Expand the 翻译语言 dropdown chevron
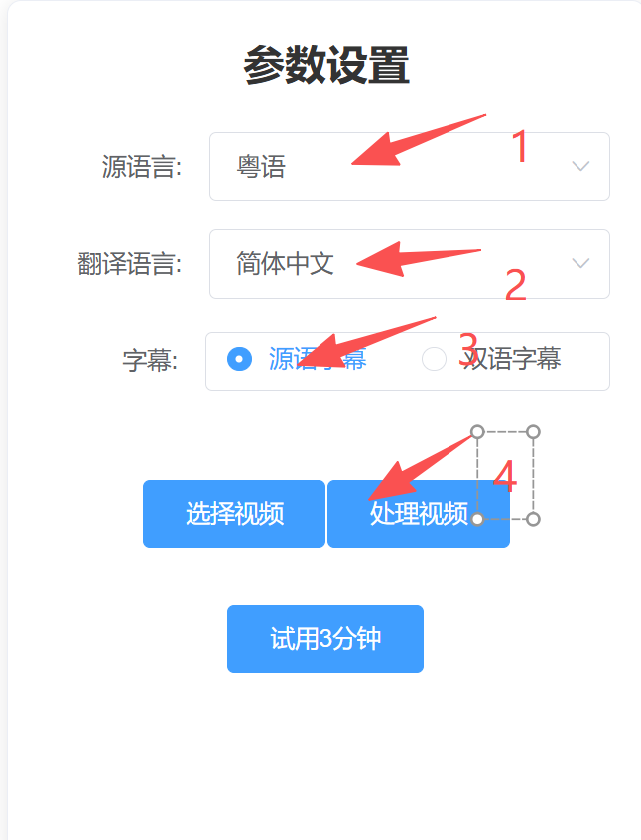This screenshot has height=840, width=641. 580,263
